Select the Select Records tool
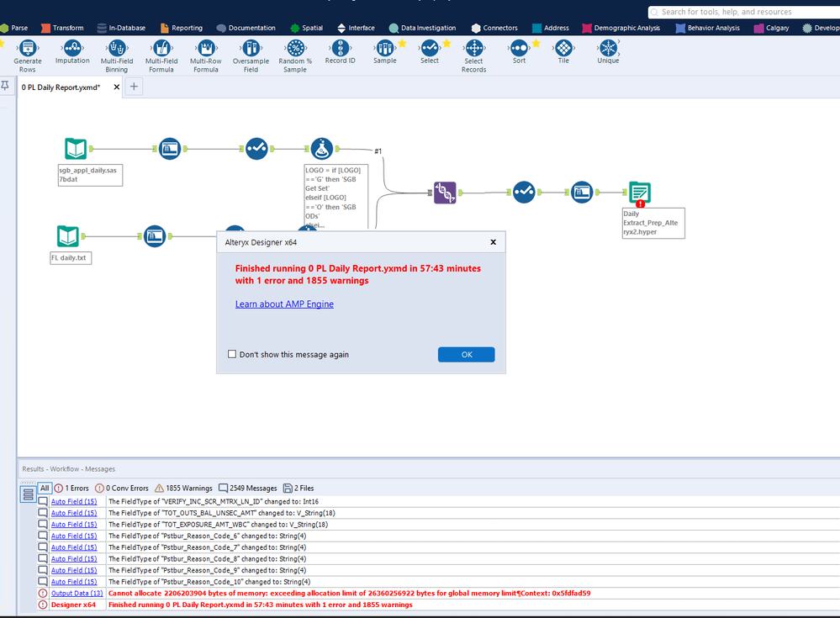840x618 pixels. (474, 55)
